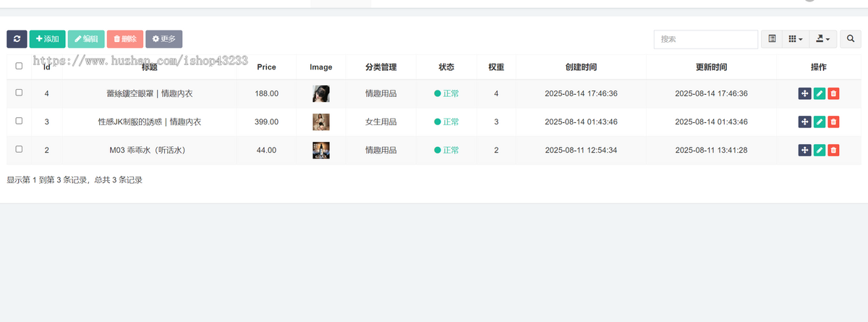This screenshot has width=868, height=322.
Task: Click the red trash icon for row ID 2
Action: click(x=833, y=150)
